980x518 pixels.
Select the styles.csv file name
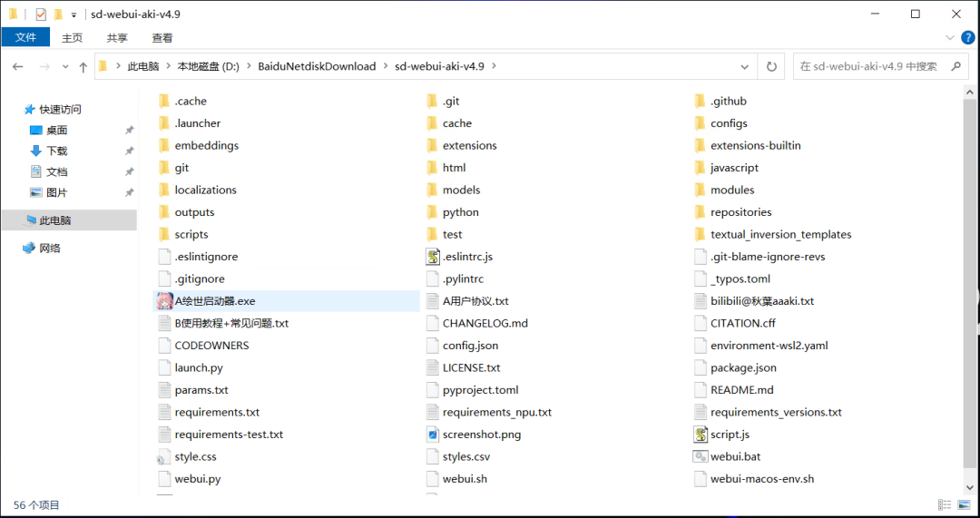(466, 456)
